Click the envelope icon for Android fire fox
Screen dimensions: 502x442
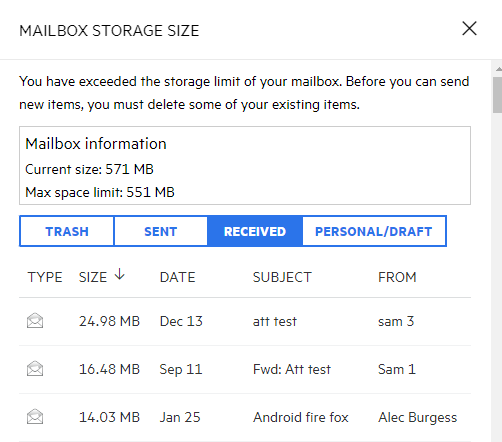35,417
